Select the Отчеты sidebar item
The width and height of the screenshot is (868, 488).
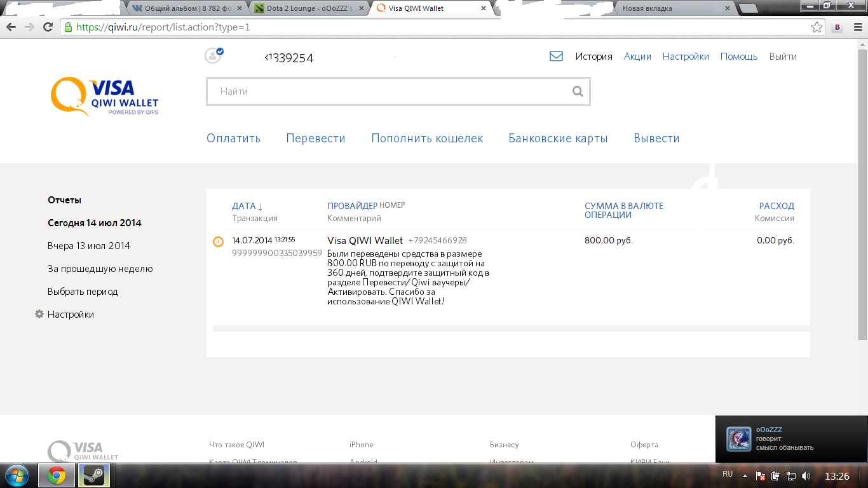[65, 200]
